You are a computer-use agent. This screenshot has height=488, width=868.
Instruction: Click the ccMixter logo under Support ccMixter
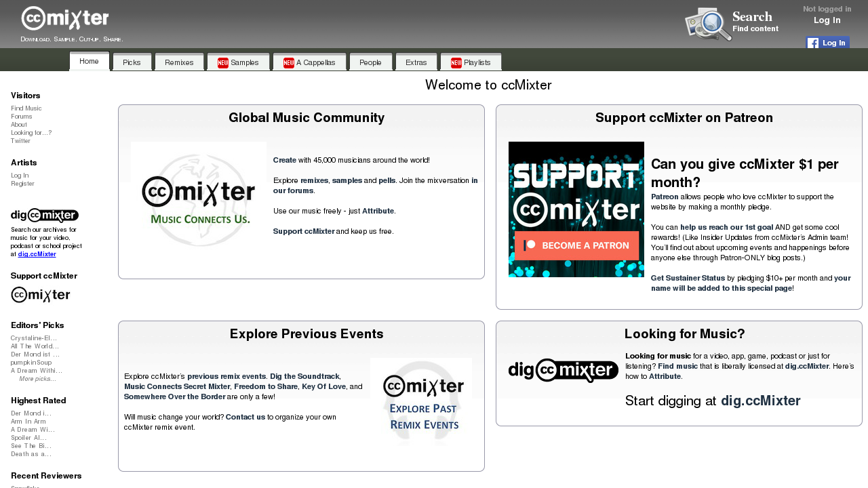point(41,295)
